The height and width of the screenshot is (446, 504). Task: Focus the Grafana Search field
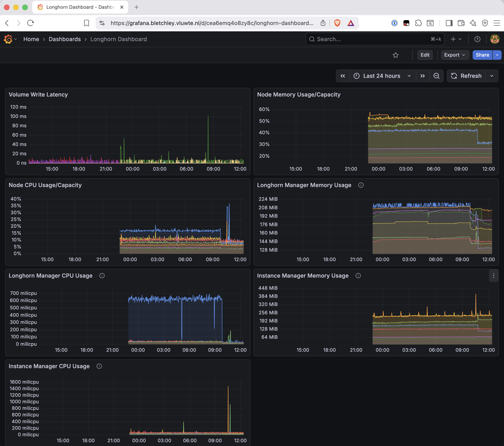375,39
